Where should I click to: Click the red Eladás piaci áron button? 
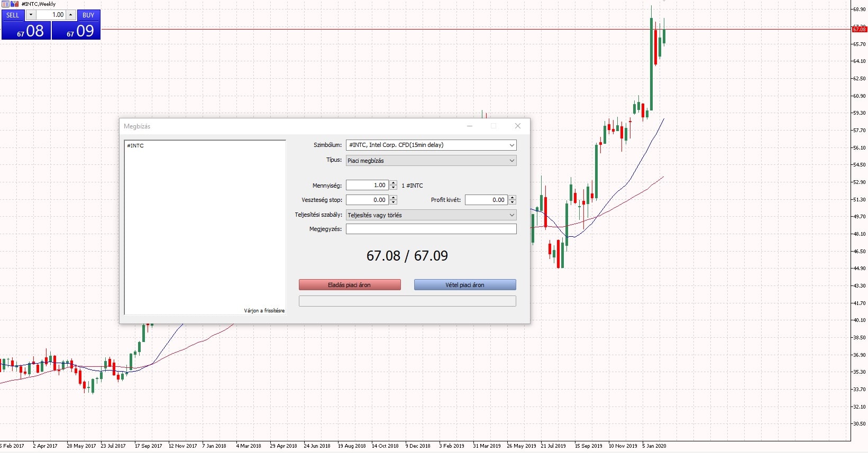click(350, 285)
